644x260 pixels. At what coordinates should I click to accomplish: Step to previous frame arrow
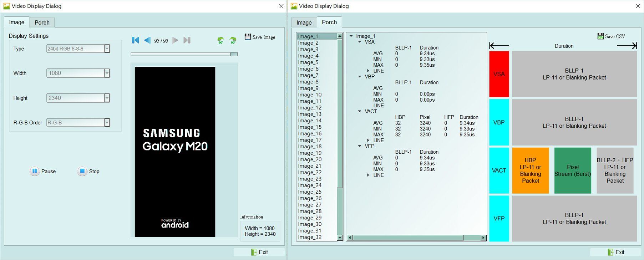click(147, 40)
